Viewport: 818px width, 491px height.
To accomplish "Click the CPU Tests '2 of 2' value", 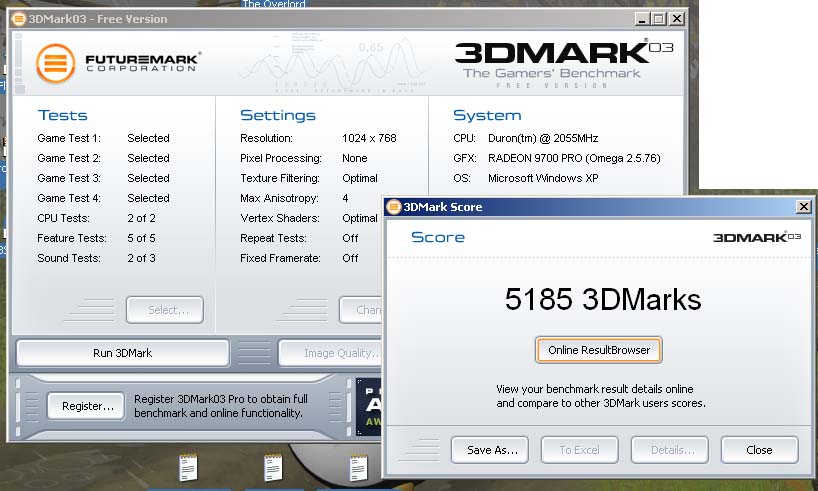I will [141, 218].
